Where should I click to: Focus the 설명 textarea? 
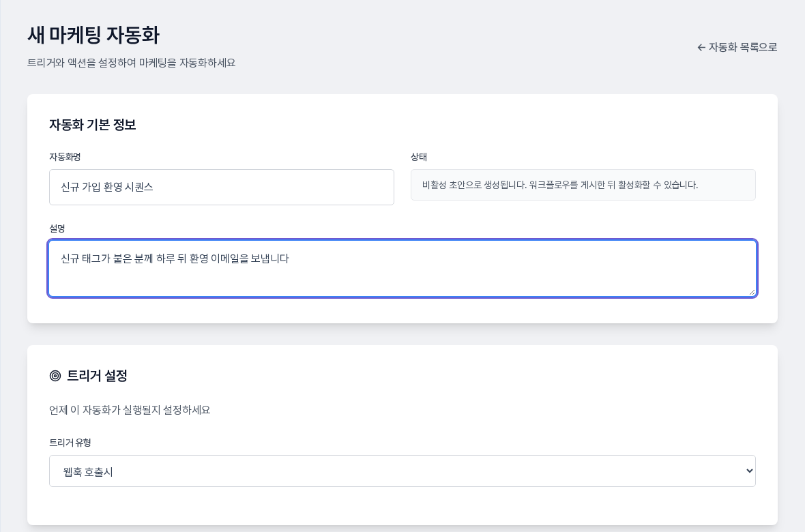pyautogui.click(x=402, y=268)
